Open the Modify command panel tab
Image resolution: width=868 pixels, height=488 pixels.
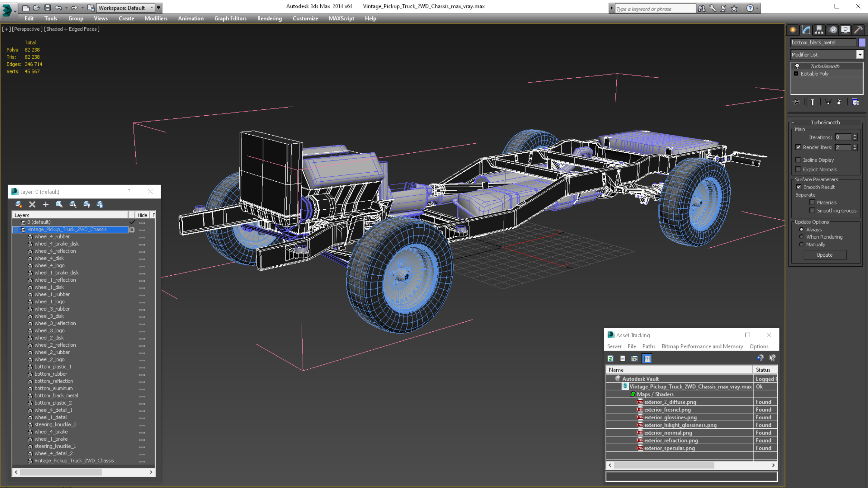[806, 30]
